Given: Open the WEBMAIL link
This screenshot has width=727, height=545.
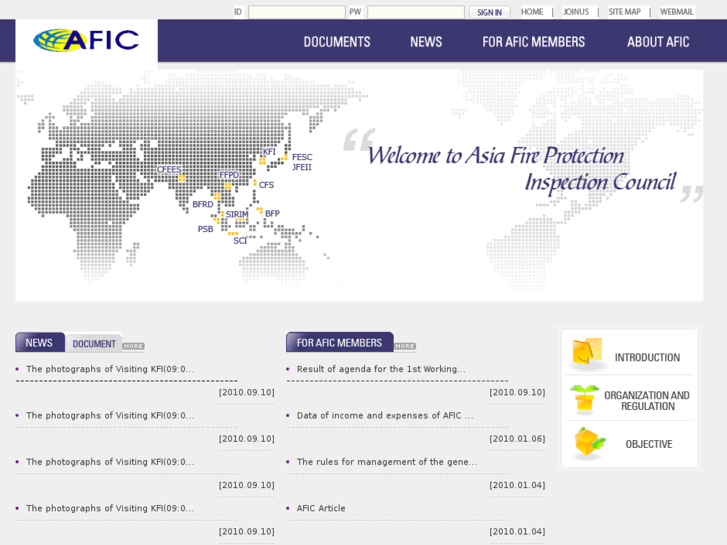Looking at the screenshot, I should pos(676,12).
